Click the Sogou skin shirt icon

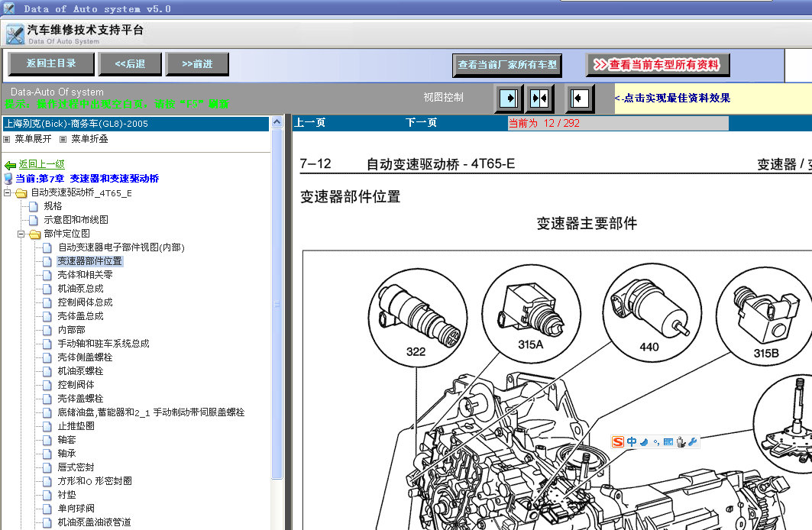(681, 441)
